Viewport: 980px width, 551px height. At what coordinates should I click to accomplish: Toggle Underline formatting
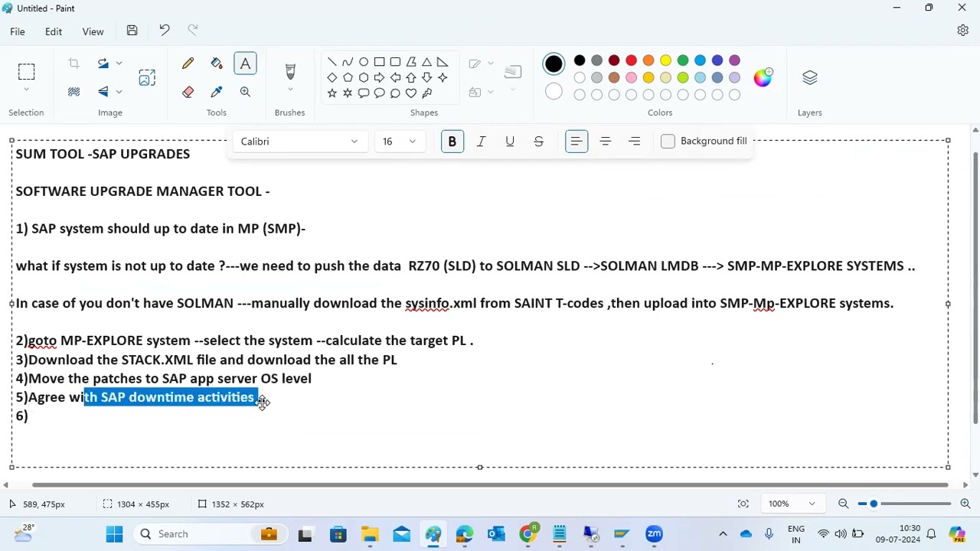(x=510, y=142)
